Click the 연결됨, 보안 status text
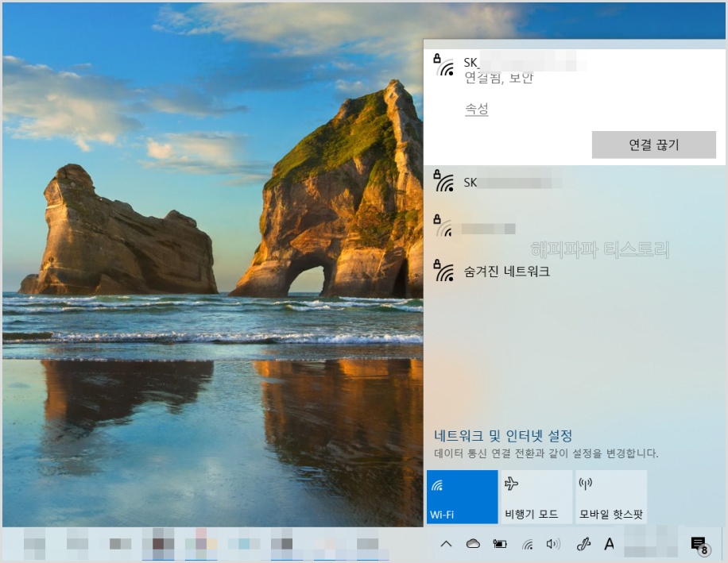 point(498,78)
